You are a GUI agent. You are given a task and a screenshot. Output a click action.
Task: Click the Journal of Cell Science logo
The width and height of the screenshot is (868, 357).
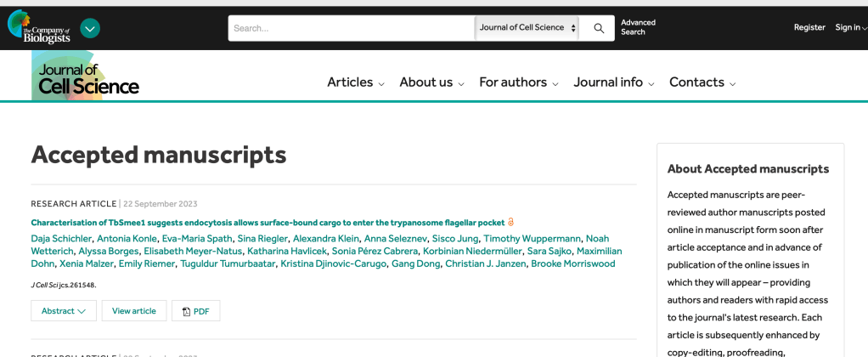86,77
